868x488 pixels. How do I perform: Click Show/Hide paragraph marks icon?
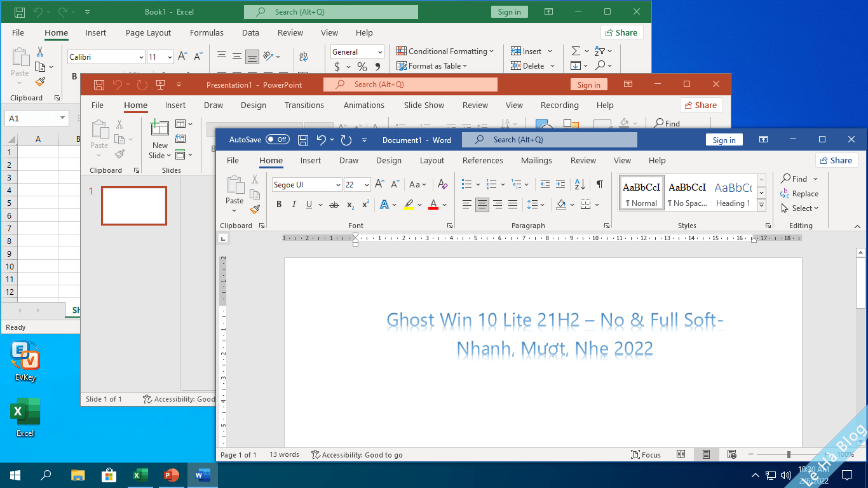point(599,184)
